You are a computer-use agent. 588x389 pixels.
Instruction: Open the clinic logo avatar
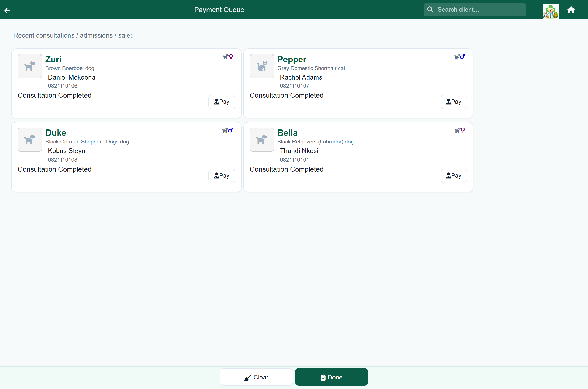point(550,11)
